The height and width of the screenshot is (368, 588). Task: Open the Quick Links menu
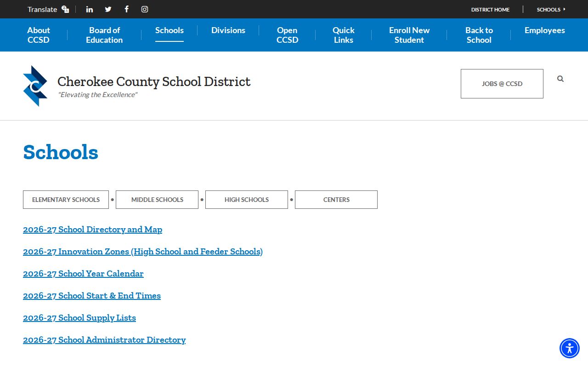[x=344, y=35]
